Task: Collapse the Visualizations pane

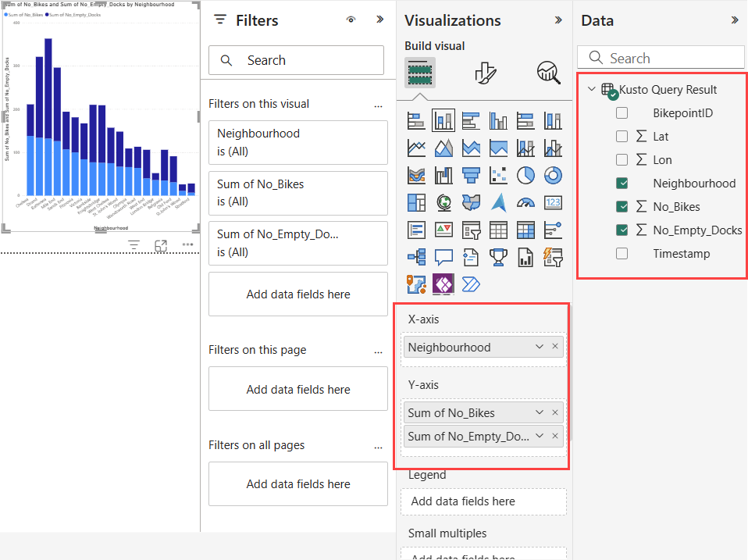Action: click(x=558, y=20)
